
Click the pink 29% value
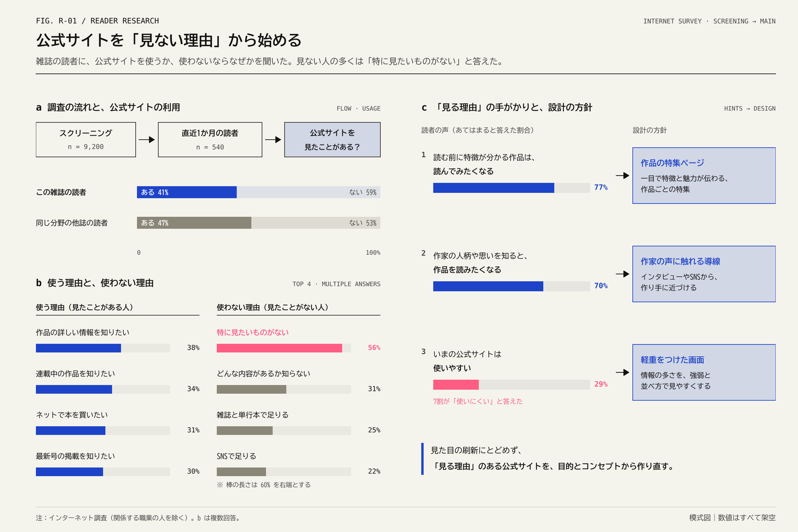601,384
